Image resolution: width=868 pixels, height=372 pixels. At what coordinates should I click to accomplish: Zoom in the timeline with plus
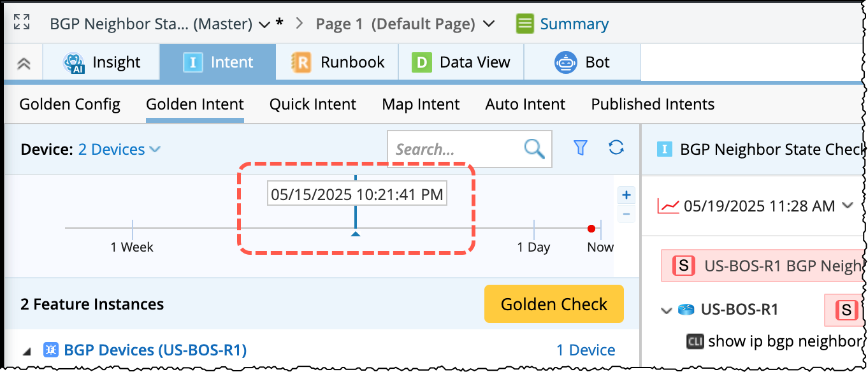626,196
